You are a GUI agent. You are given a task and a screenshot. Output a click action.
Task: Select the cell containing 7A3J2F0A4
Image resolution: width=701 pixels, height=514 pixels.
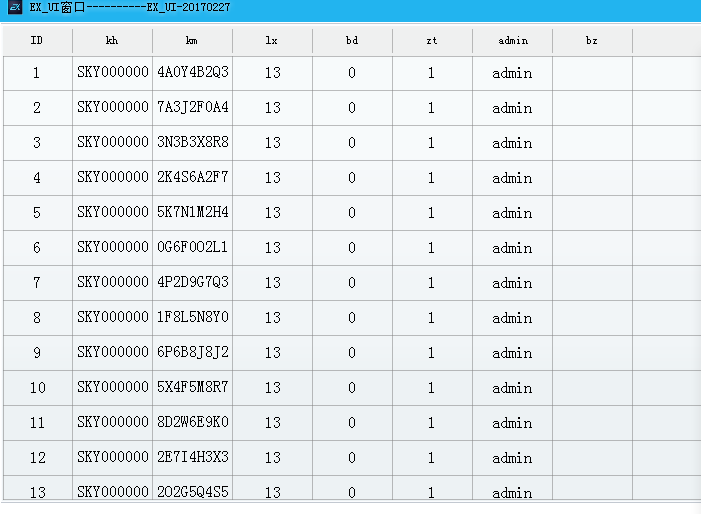192,108
